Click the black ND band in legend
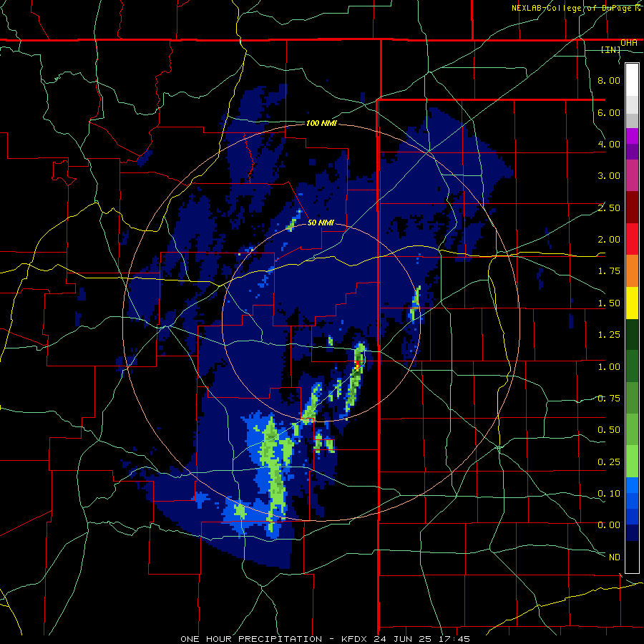 (632, 557)
